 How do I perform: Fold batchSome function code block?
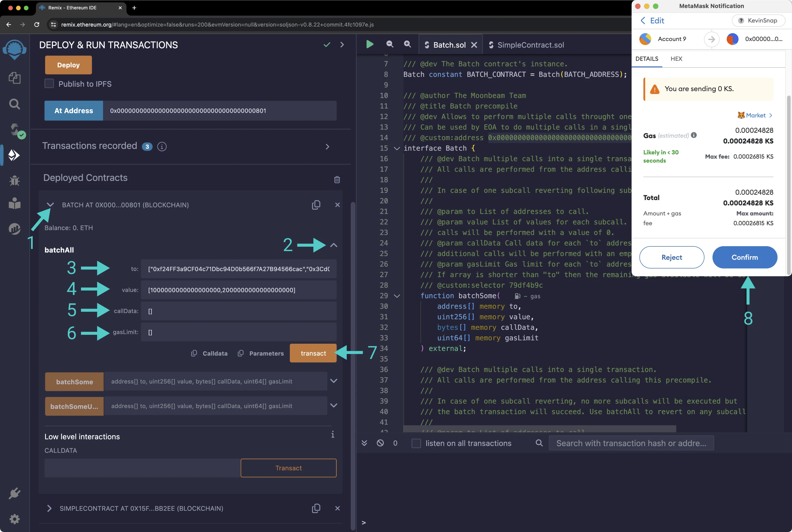click(397, 296)
